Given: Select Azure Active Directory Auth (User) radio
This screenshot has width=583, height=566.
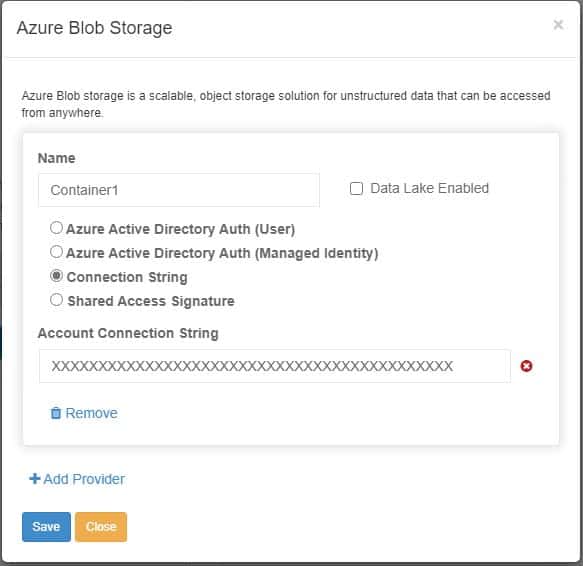Looking at the screenshot, I should [x=56, y=228].
